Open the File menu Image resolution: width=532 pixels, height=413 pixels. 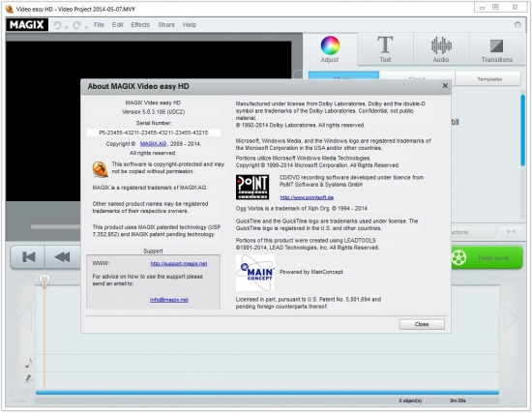(99, 25)
